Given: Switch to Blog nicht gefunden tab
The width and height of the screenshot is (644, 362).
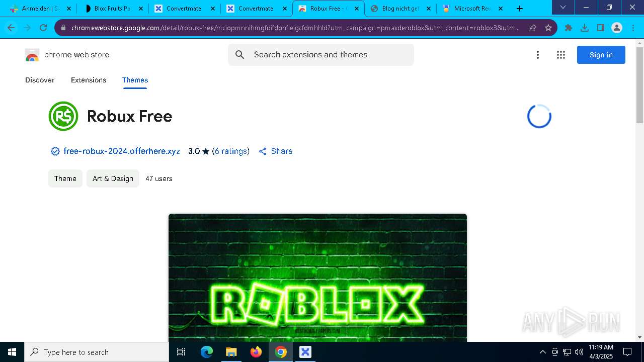Looking at the screenshot, I should pyautogui.click(x=401, y=9).
